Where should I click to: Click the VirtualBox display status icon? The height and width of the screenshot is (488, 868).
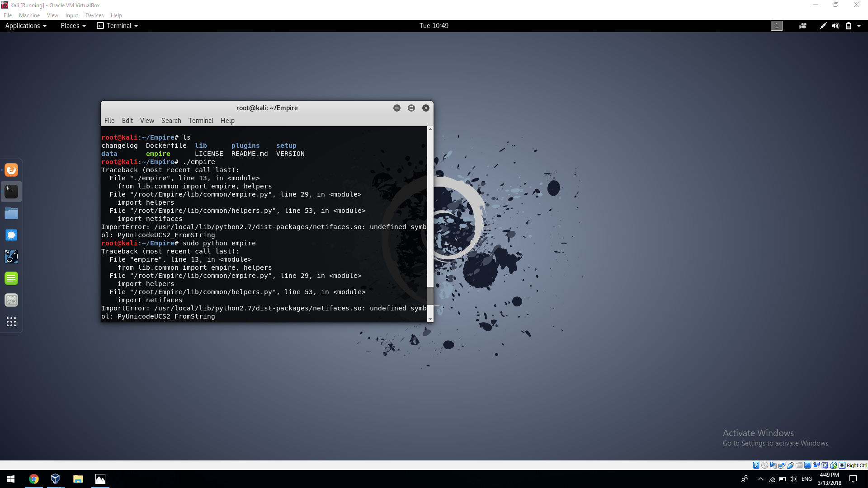click(807, 465)
